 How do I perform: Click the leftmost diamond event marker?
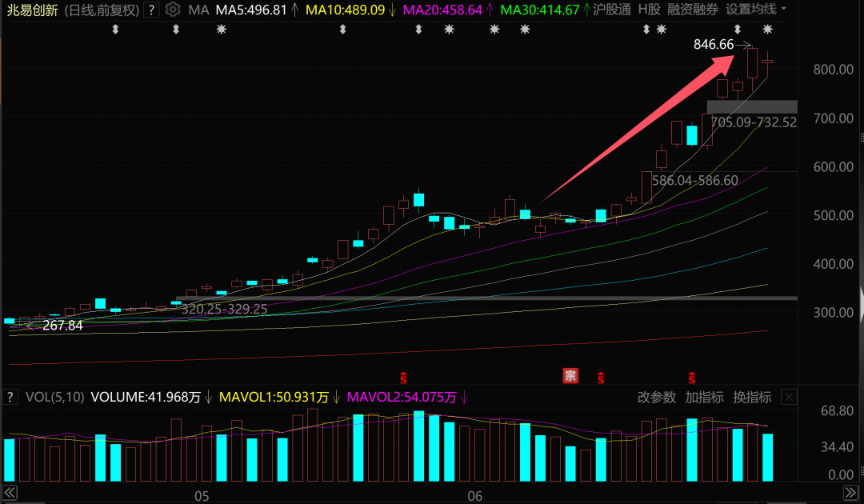point(115,30)
